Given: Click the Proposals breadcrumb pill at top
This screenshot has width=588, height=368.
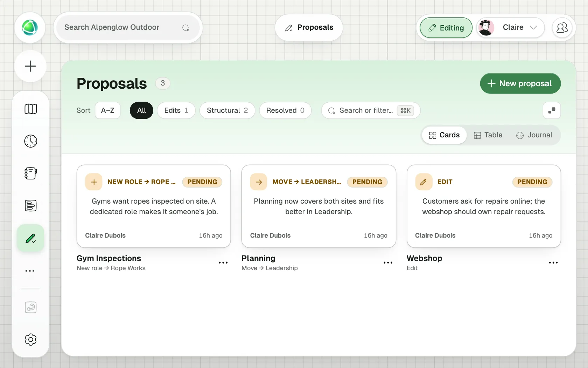Looking at the screenshot, I should [309, 28].
